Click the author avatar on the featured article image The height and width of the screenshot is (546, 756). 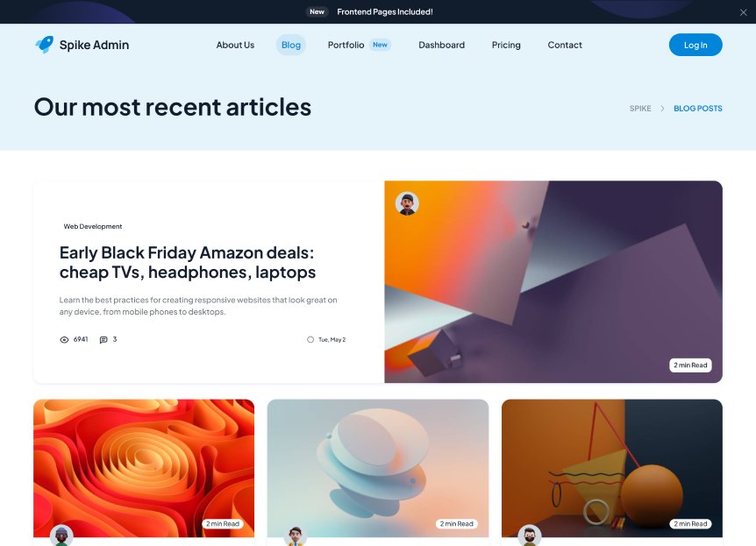coord(407,203)
